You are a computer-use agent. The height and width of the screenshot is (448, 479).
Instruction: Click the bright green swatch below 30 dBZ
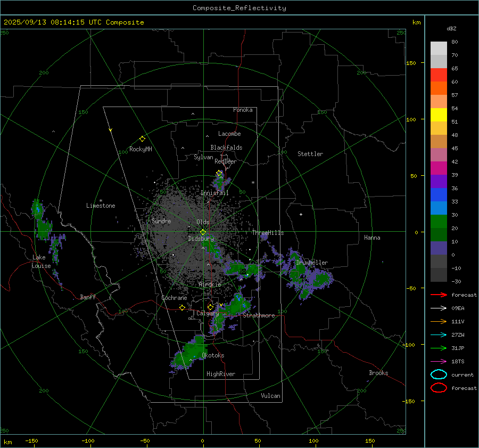pyautogui.click(x=439, y=222)
